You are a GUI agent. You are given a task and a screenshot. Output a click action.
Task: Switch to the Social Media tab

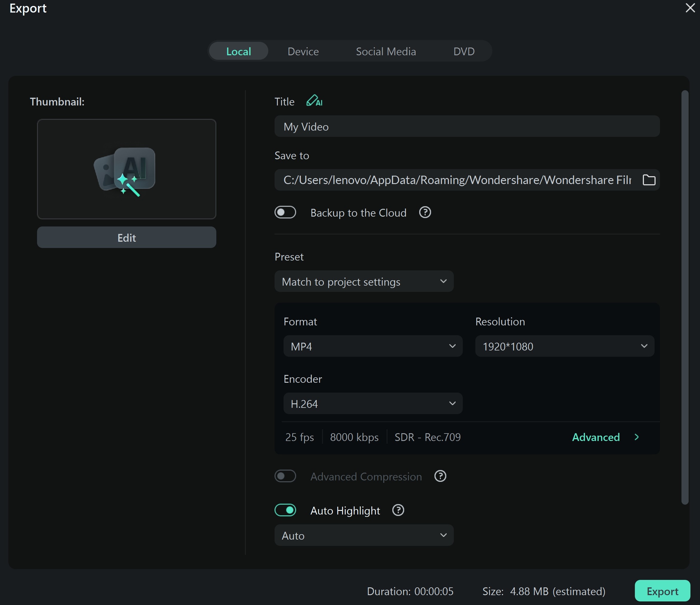386,51
